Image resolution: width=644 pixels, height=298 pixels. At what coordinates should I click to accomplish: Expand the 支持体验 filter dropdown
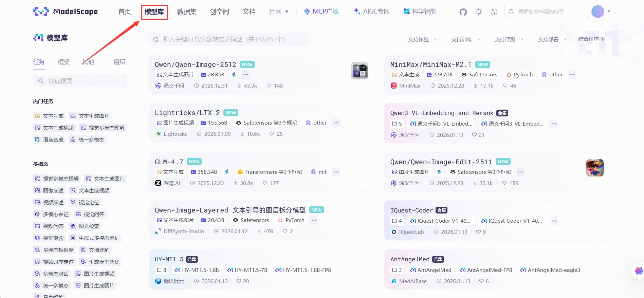(422, 40)
